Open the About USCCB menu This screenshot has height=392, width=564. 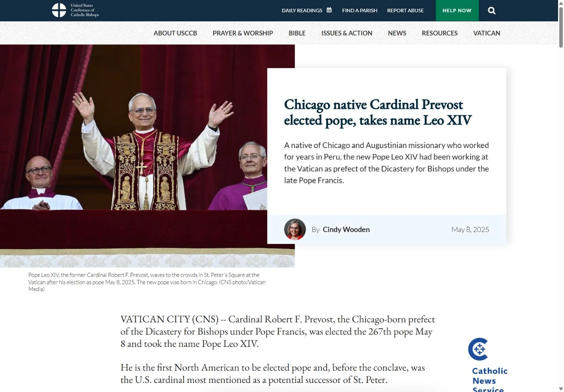pyautogui.click(x=175, y=33)
